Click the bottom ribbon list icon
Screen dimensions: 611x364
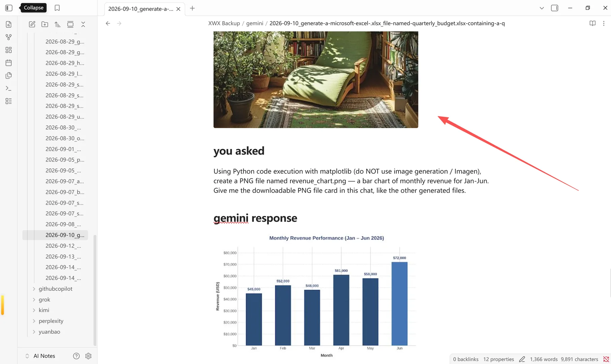pyautogui.click(x=9, y=101)
